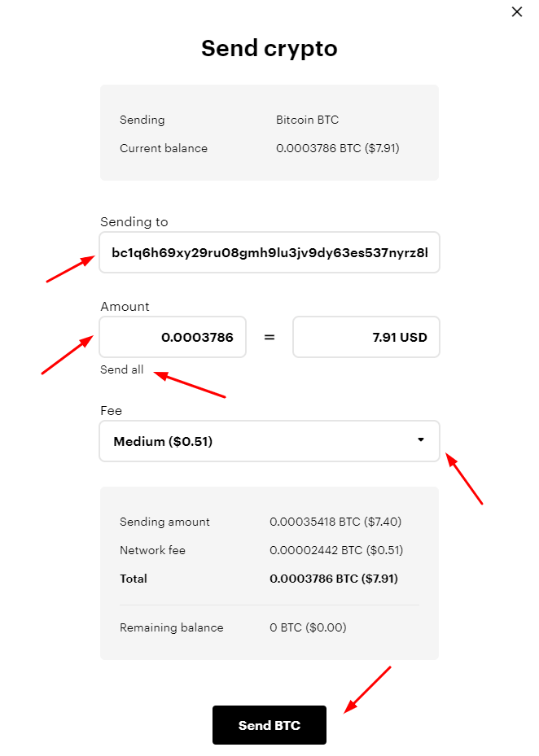539x756 pixels.
Task: Click the Amount section label
Action: [x=124, y=307]
